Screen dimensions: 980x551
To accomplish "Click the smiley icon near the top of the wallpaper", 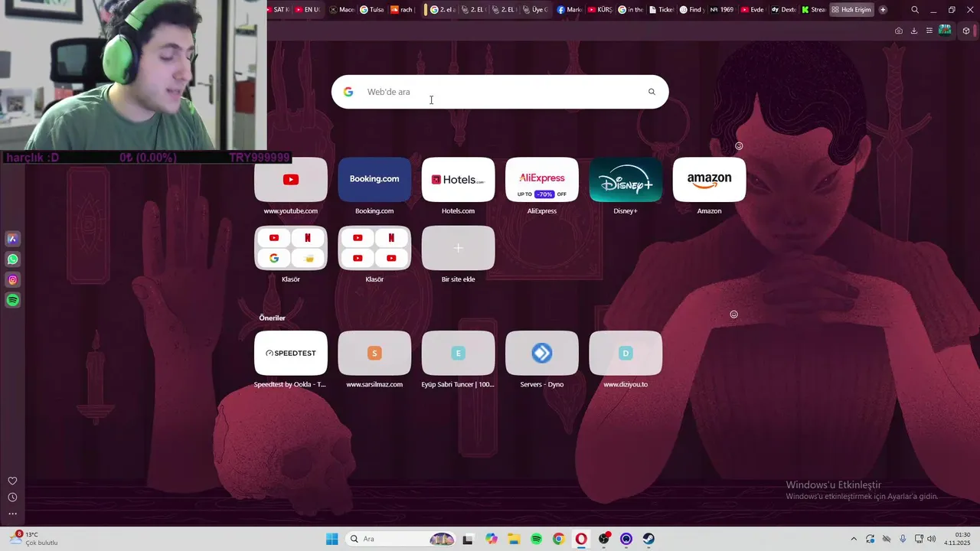I will [739, 146].
